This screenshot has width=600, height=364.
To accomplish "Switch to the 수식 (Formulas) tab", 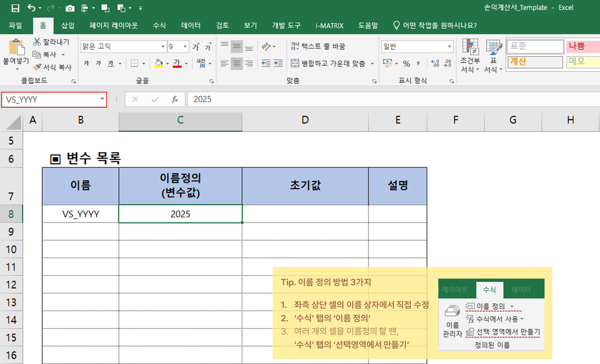I will [x=159, y=25].
